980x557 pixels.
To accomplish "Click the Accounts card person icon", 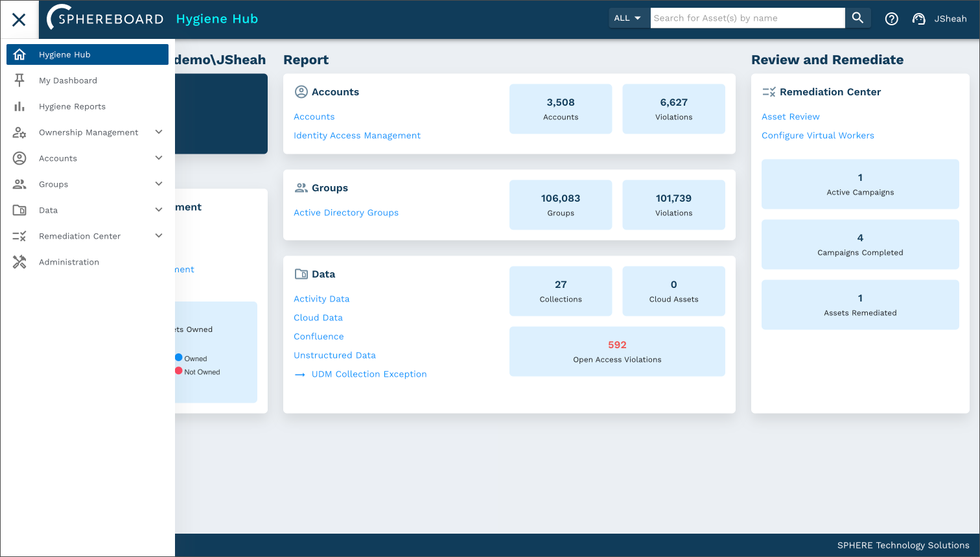I will [301, 92].
